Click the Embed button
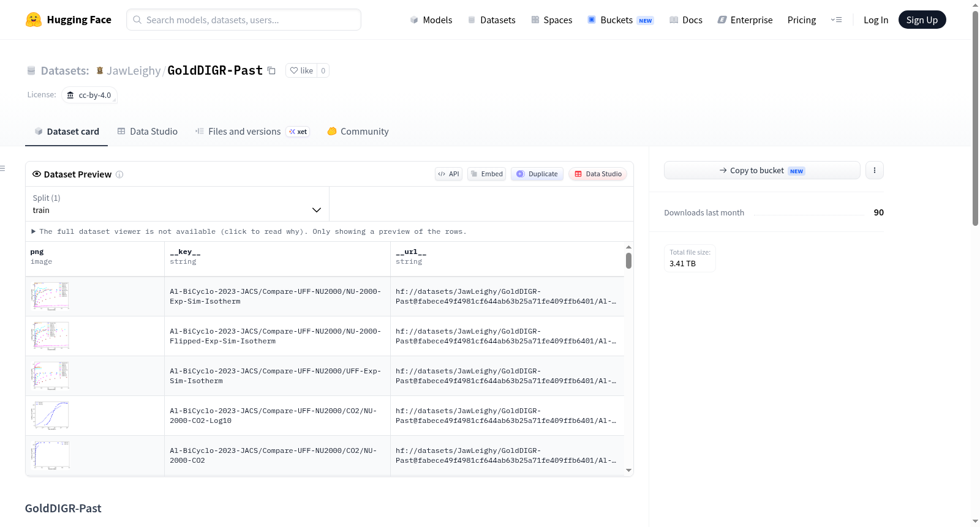980x527 pixels. pos(487,174)
